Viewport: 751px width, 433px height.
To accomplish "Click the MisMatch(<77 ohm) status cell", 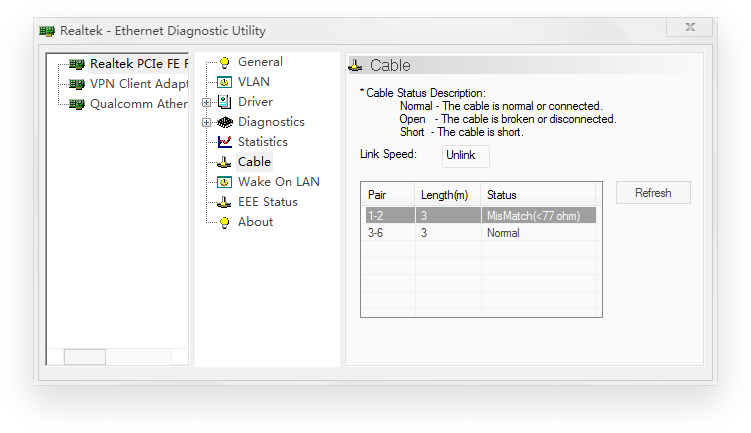I will [538, 216].
